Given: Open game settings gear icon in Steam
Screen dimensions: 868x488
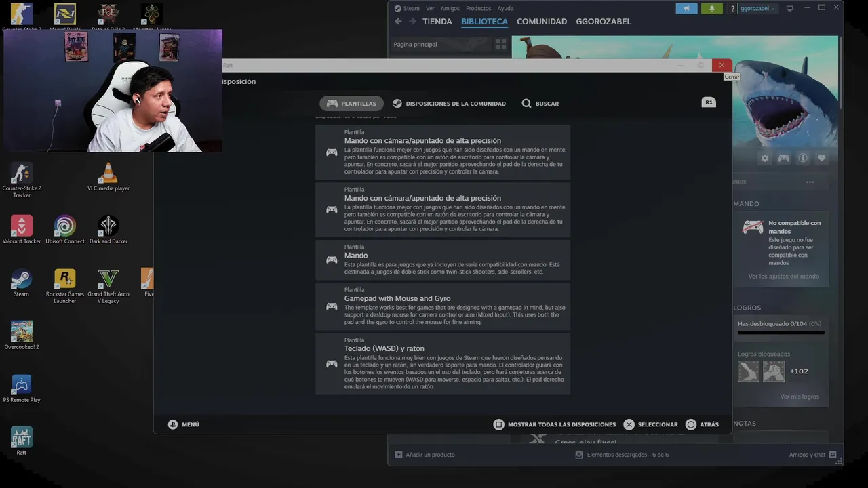Looking at the screenshot, I should (765, 158).
